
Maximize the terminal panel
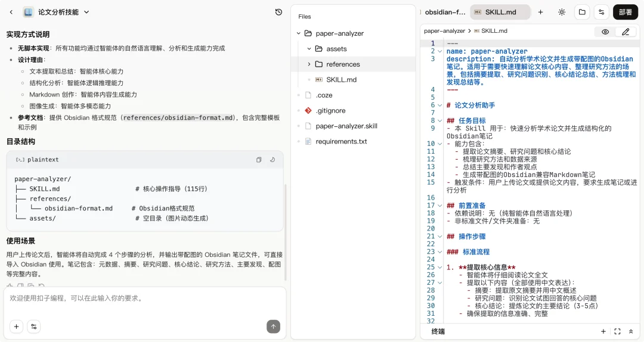617,331
